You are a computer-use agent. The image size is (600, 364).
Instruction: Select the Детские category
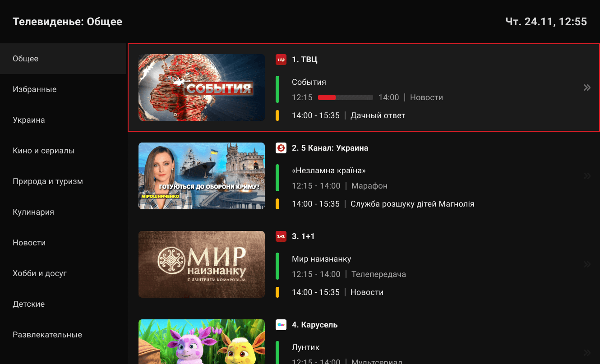(63, 304)
